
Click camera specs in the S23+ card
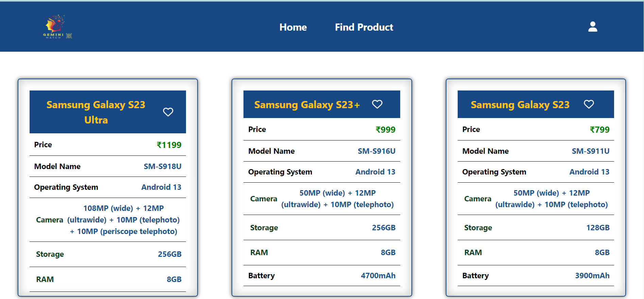point(337,199)
